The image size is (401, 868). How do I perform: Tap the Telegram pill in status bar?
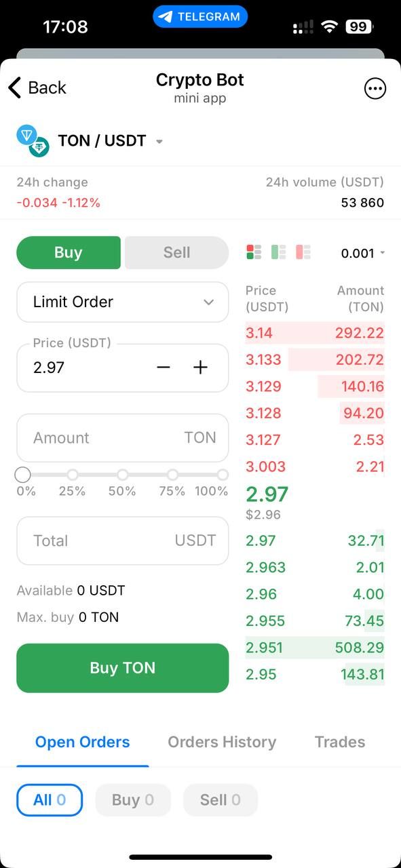pyautogui.click(x=200, y=17)
